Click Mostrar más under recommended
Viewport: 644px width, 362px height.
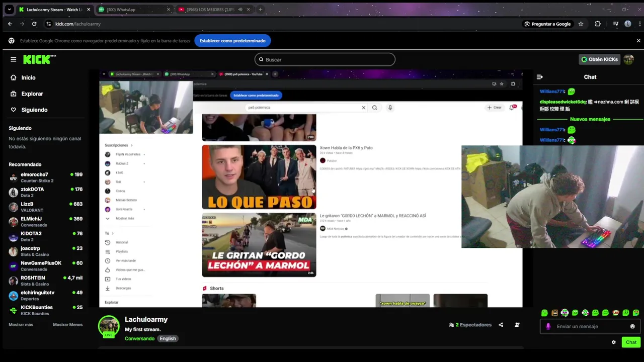click(21, 325)
